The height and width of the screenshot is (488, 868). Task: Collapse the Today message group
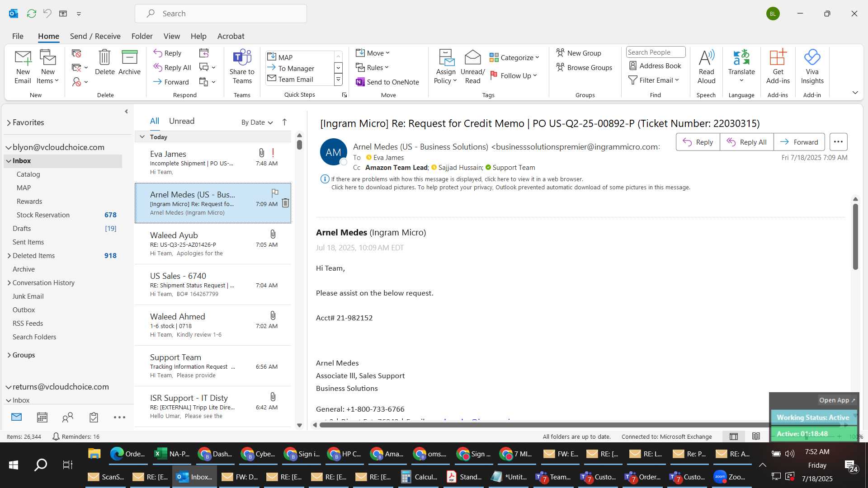point(142,137)
